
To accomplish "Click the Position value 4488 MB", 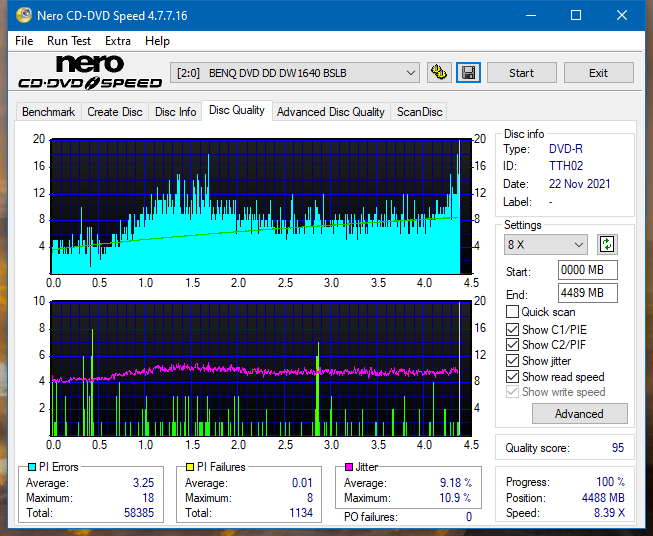I will [603, 498].
